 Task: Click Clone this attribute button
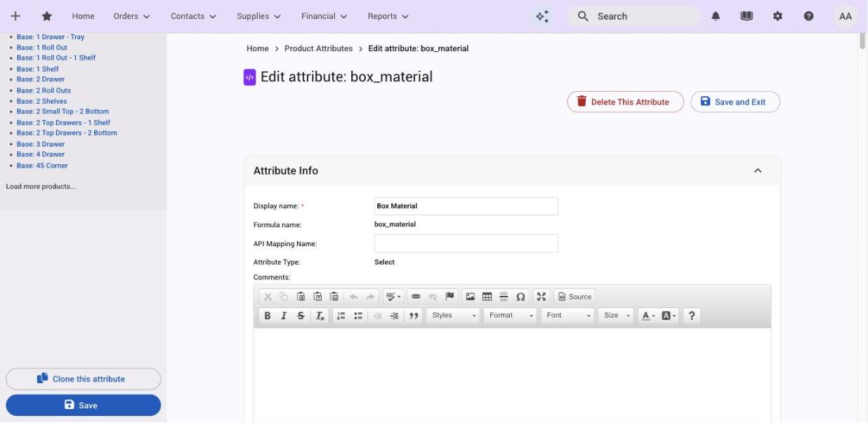click(x=84, y=379)
